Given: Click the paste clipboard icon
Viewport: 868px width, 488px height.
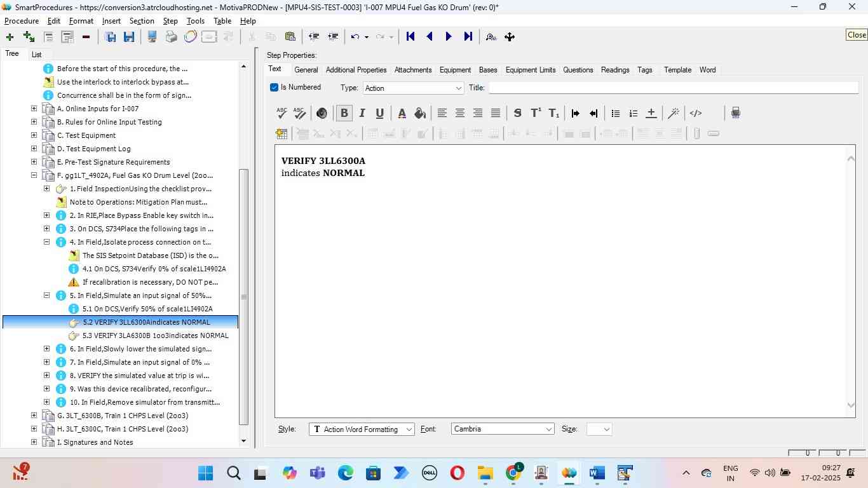Looking at the screenshot, I should [x=290, y=37].
